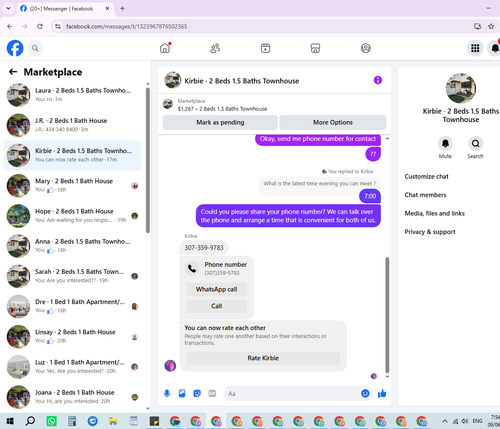Click the purple conversation info icon

(378, 80)
